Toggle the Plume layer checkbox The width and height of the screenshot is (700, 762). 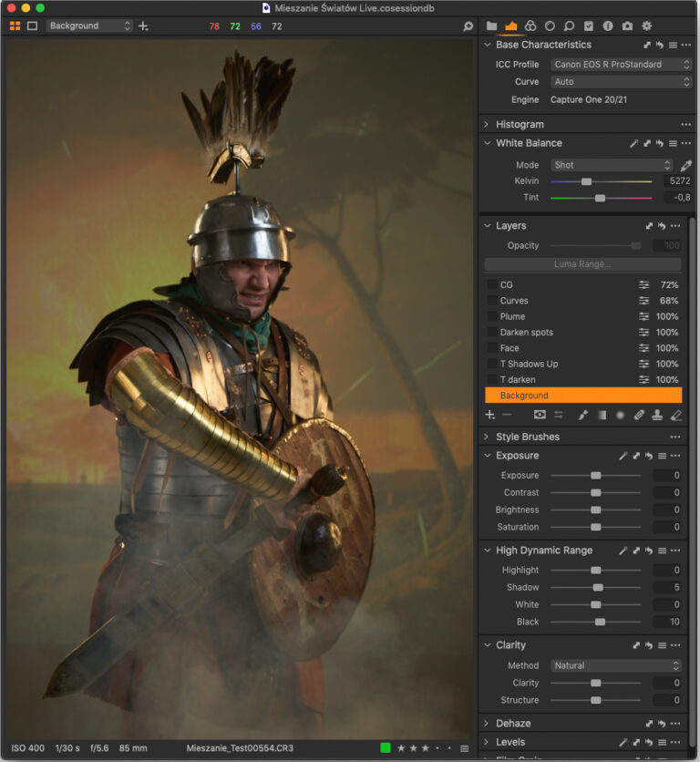click(x=491, y=316)
